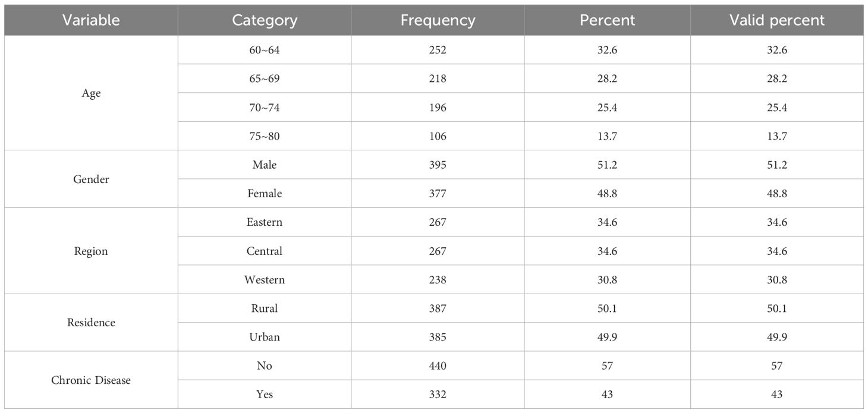Select frequency value 252 for 60~64
This screenshot has height=413, width=868.
(x=438, y=51)
